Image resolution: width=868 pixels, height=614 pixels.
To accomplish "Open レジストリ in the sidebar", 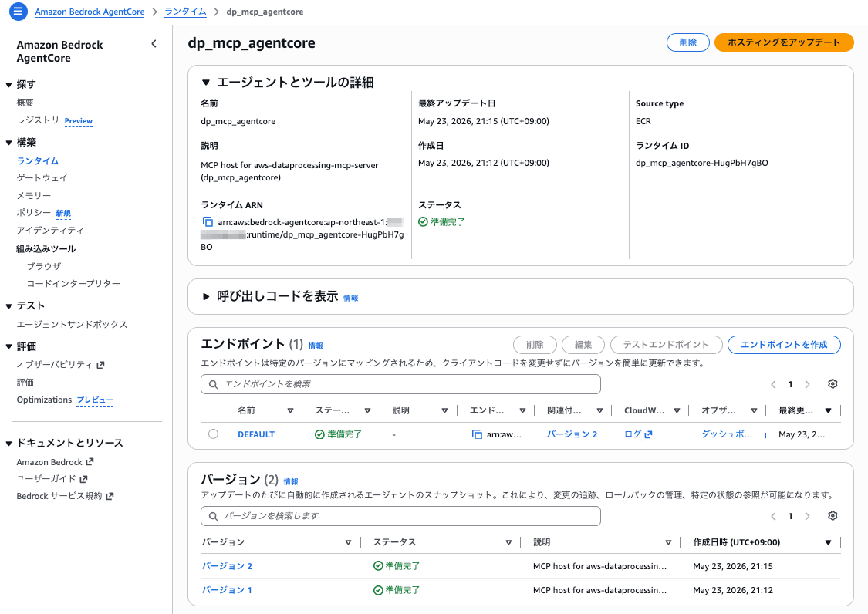I will (x=38, y=120).
